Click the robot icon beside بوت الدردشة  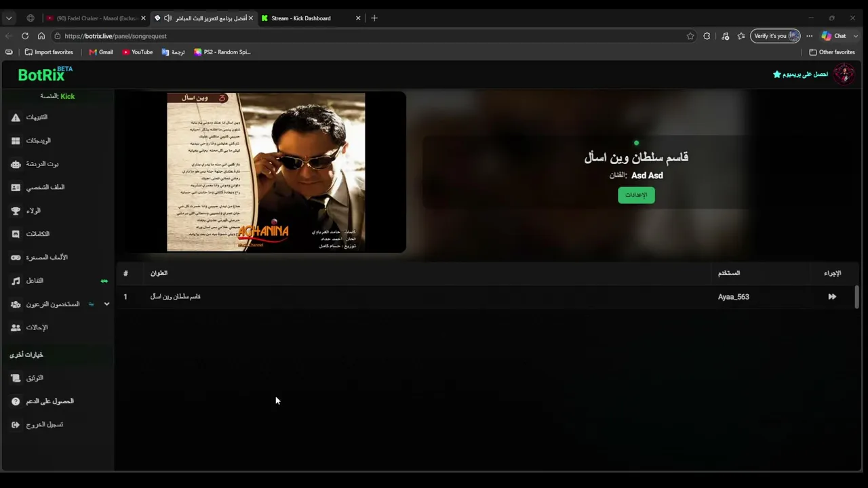(16, 164)
